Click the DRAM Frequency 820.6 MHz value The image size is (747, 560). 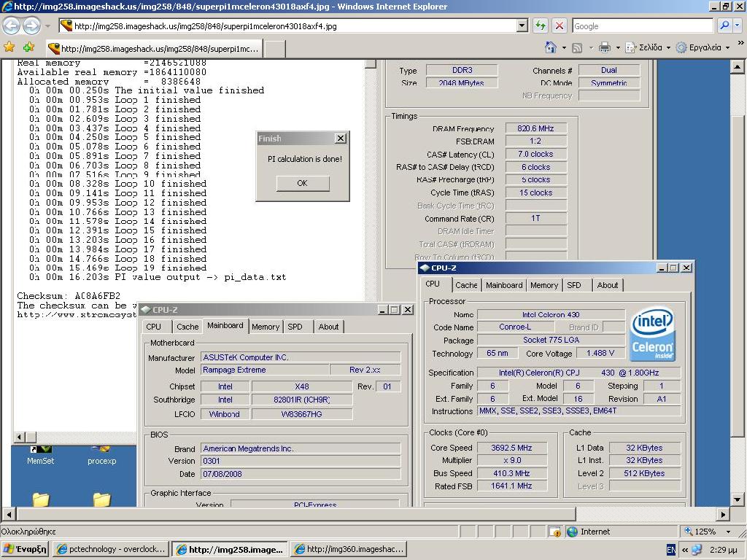click(x=535, y=128)
